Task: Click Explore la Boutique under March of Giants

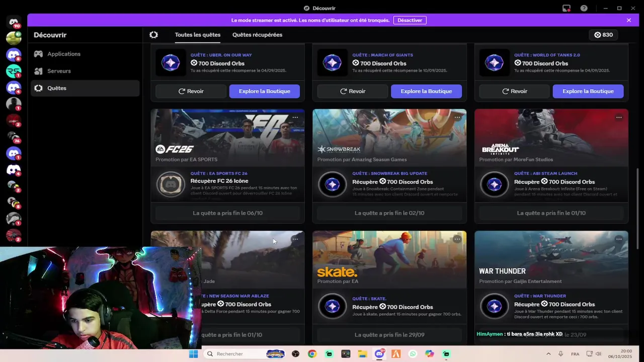Action: 427,91
